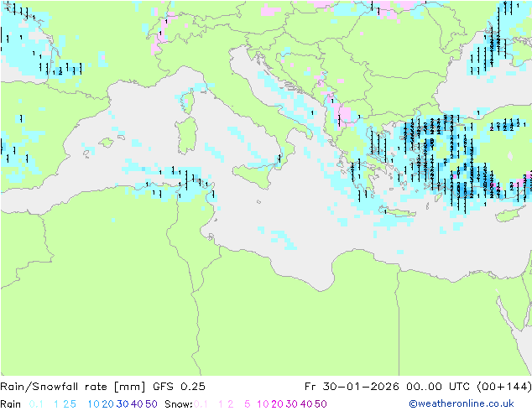Select the "GFS 0.25" model label
Viewport: 532px width, 411px height.
coord(179,387)
